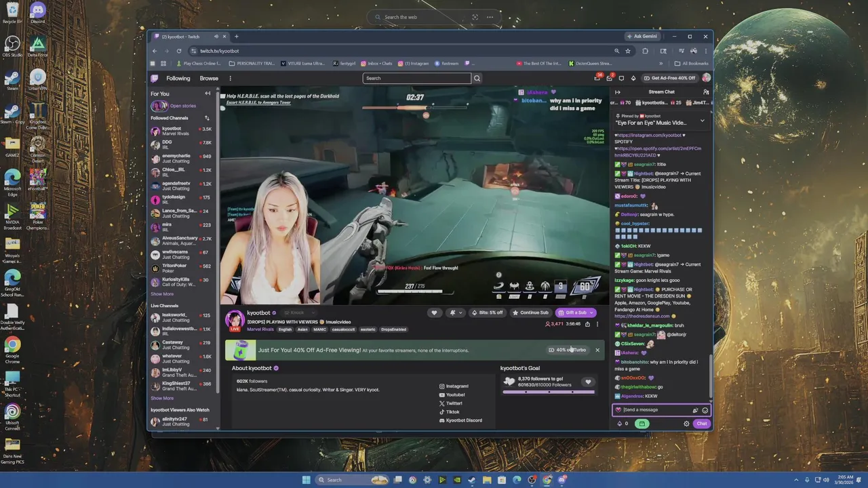Open the Gift a Sub dropdown arrow
This screenshot has width=868, height=488.
click(x=591, y=312)
